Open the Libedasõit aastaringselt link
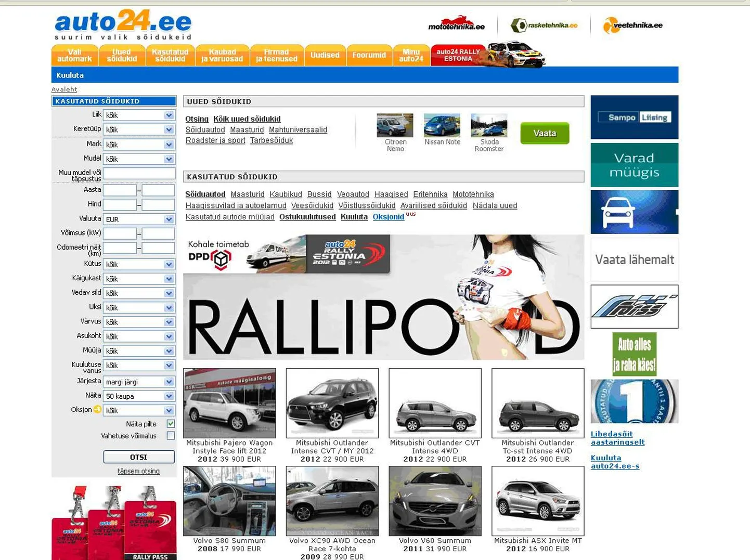Screen dimensions: 750x560 pos(617,438)
